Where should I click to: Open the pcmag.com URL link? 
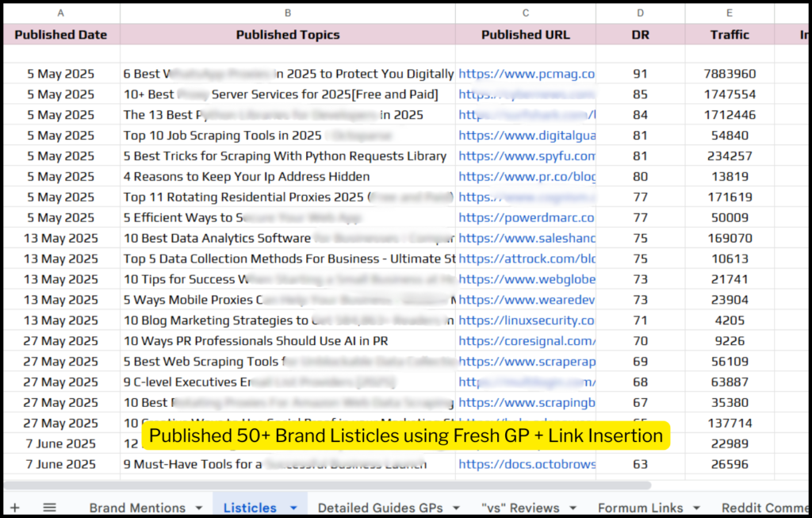coord(527,74)
